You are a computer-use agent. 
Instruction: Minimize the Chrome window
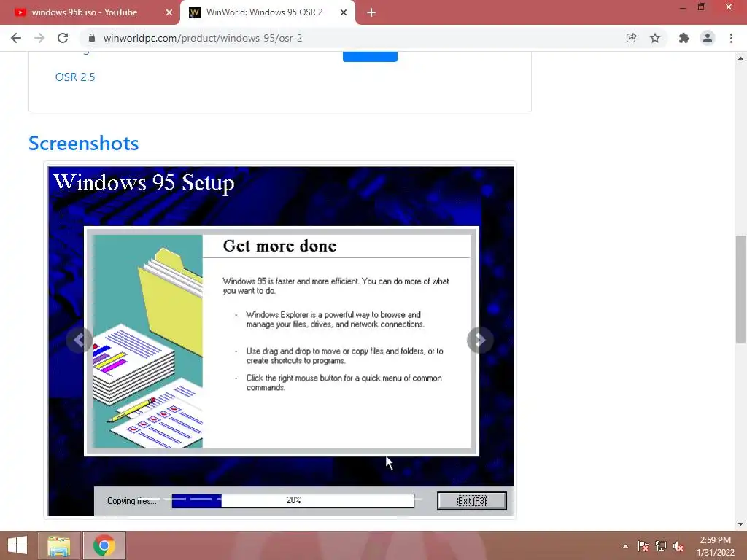click(x=683, y=7)
